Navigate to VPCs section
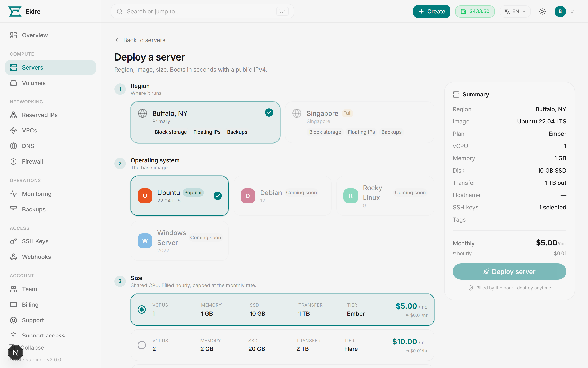The image size is (588, 368). coord(50,130)
